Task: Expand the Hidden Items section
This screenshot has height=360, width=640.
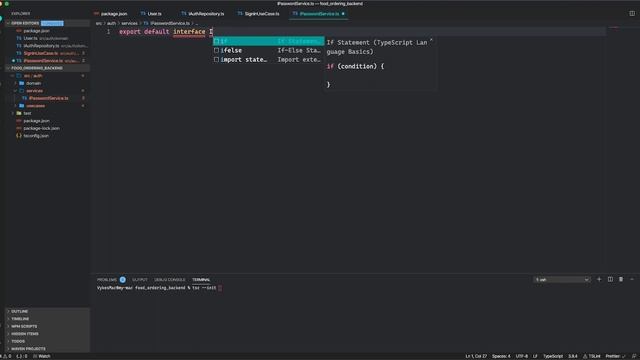Action: tap(25, 334)
